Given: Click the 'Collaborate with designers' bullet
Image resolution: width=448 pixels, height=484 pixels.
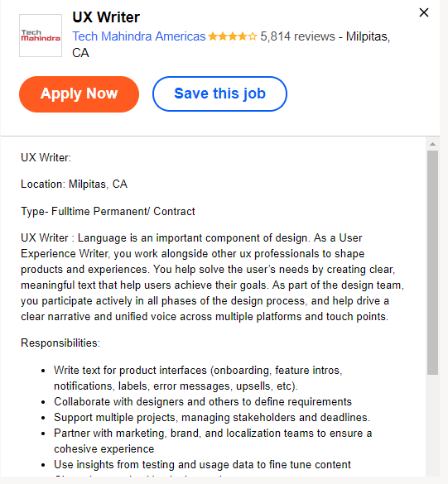Looking at the screenshot, I should (203, 401).
